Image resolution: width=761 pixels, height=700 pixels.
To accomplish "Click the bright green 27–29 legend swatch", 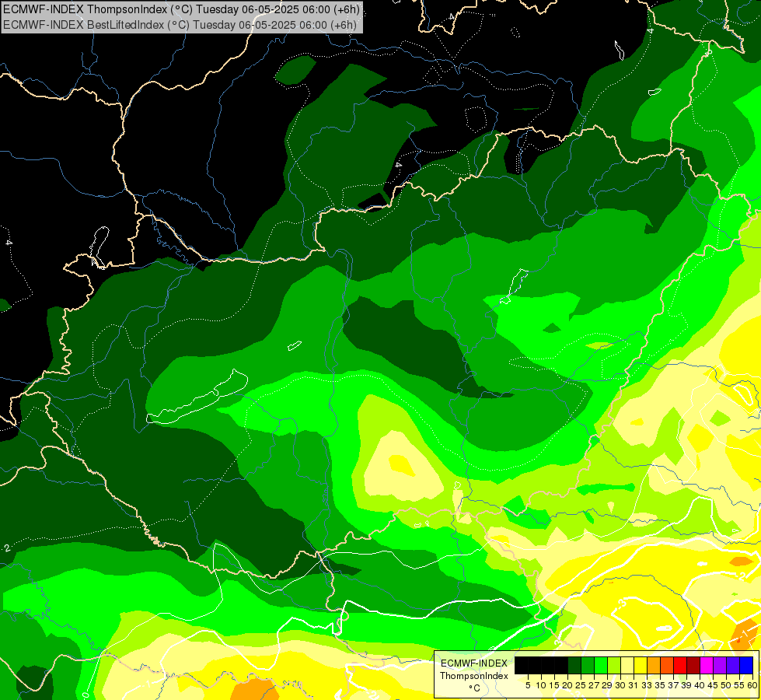I will coord(600,665).
